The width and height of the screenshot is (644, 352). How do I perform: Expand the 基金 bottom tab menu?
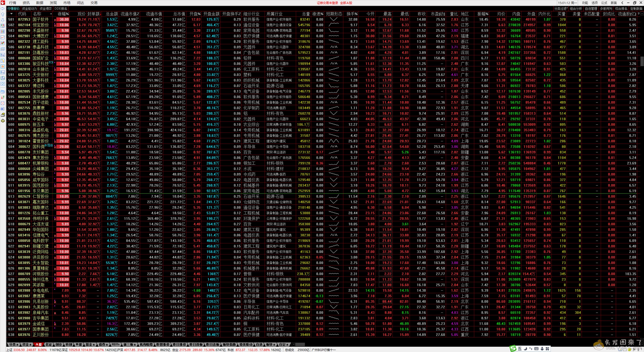click(90, 344)
